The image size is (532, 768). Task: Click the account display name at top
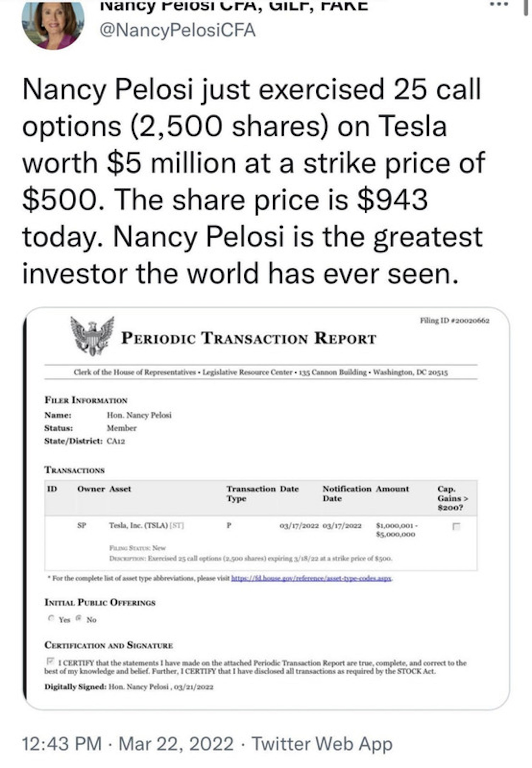pyautogui.click(x=234, y=6)
